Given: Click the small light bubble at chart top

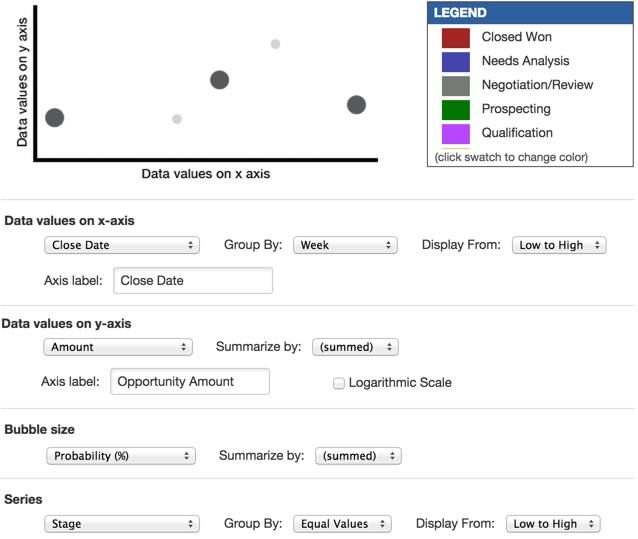Looking at the screenshot, I should pyautogui.click(x=275, y=44).
